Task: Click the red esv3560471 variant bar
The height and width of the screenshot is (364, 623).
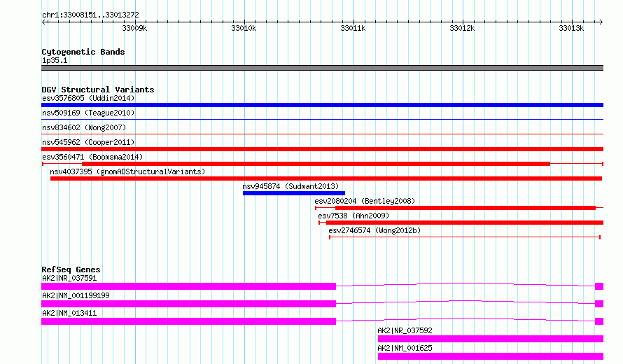Action: [x=316, y=164]
